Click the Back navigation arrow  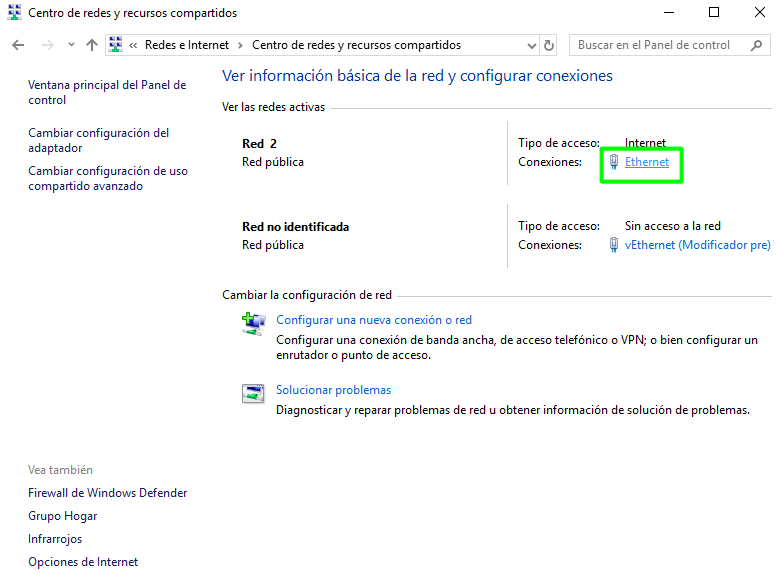click(x=18, y=45)
